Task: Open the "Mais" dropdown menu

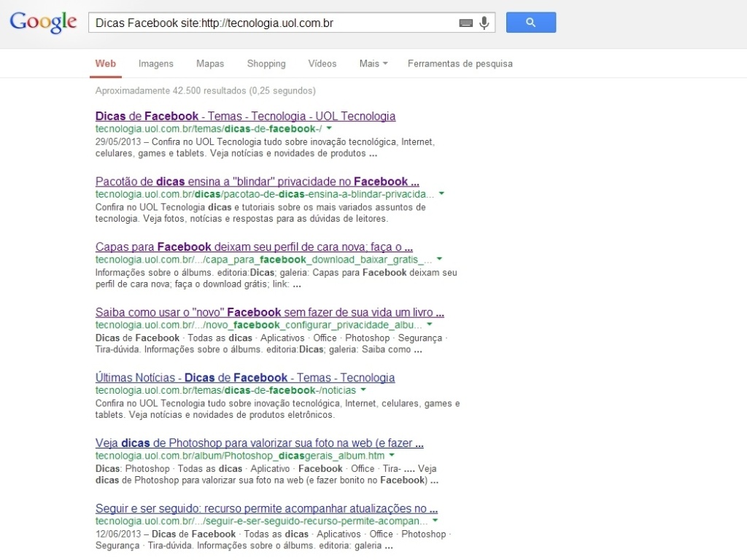Action: pyautogui.click(x=373, y=64)
